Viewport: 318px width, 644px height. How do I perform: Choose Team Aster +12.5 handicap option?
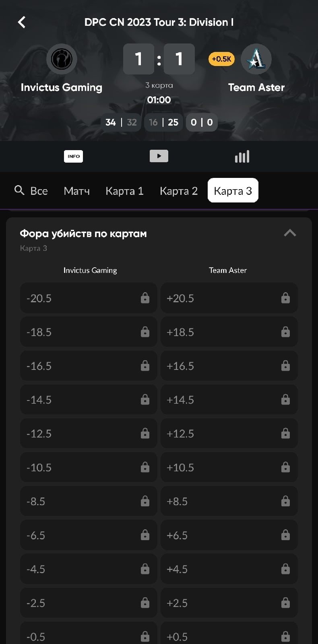(229, 433)
